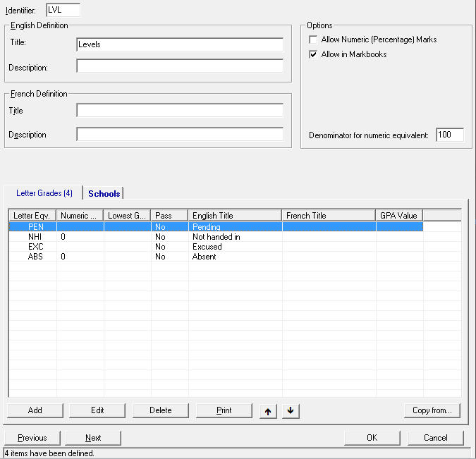Image resolution: width=476 pixels, height=459 pixels.
Task: Cancel the grade scheme dialog
Action: click(435, 438)
